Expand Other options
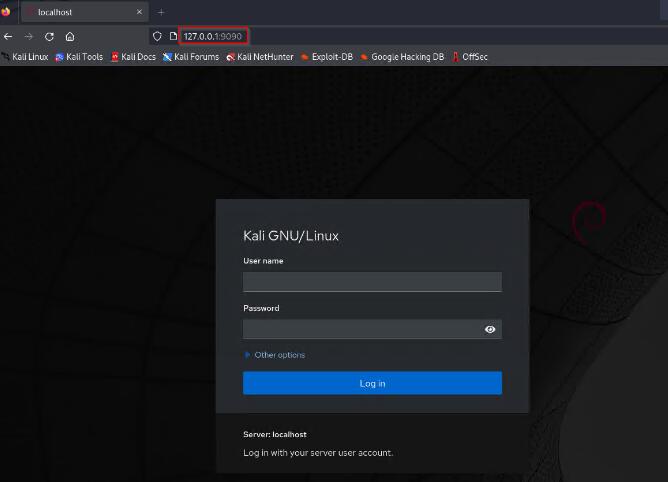The image size is (668, 482). pyautogui.click(x=278, y=355)
